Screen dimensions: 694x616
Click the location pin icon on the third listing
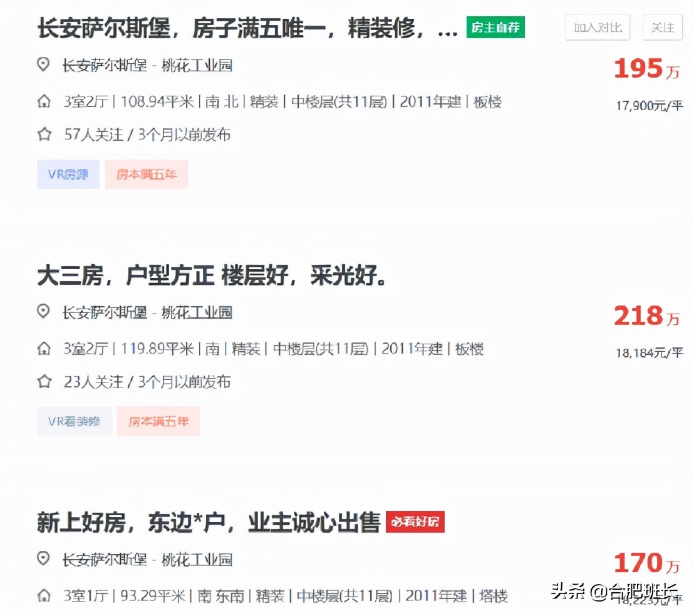pos(43,559)
